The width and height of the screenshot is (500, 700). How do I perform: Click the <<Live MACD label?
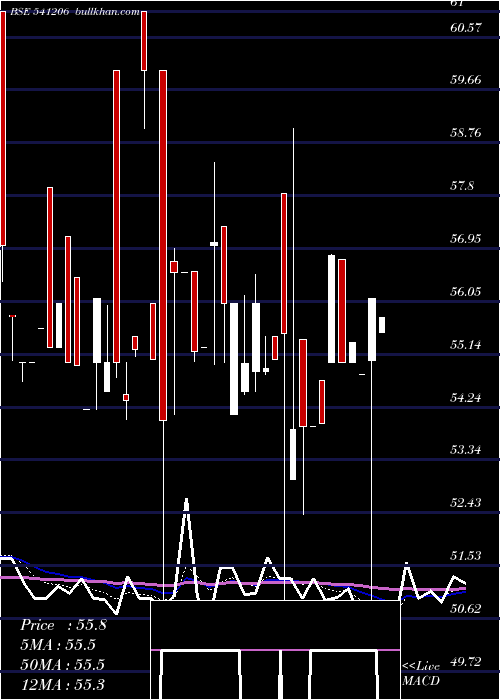(x=421, y=673)
